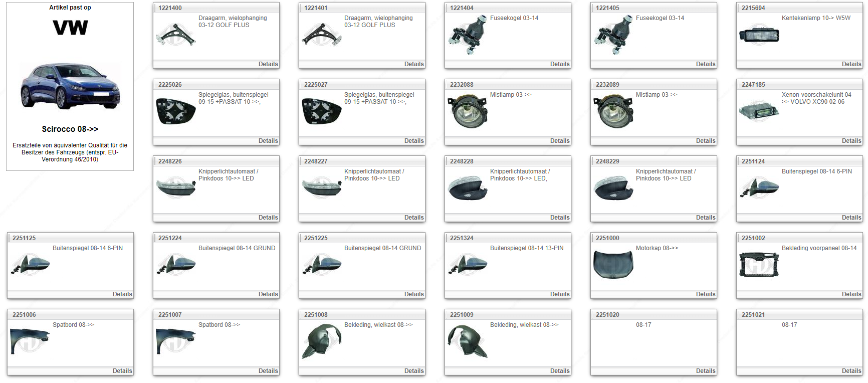View Details of part 2251020
868x383 pixels.
(705, 371)
